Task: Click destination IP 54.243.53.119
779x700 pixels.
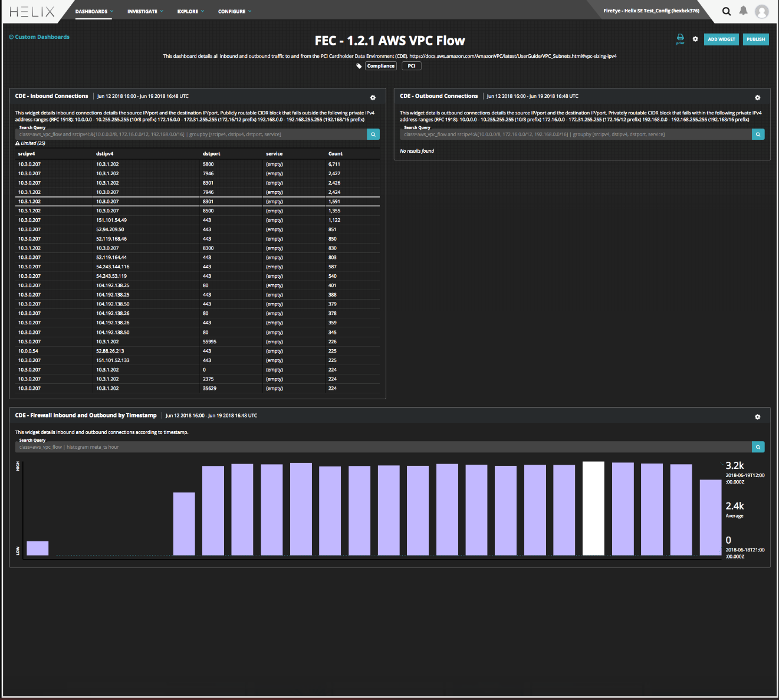Action: (x=111, y=276)
